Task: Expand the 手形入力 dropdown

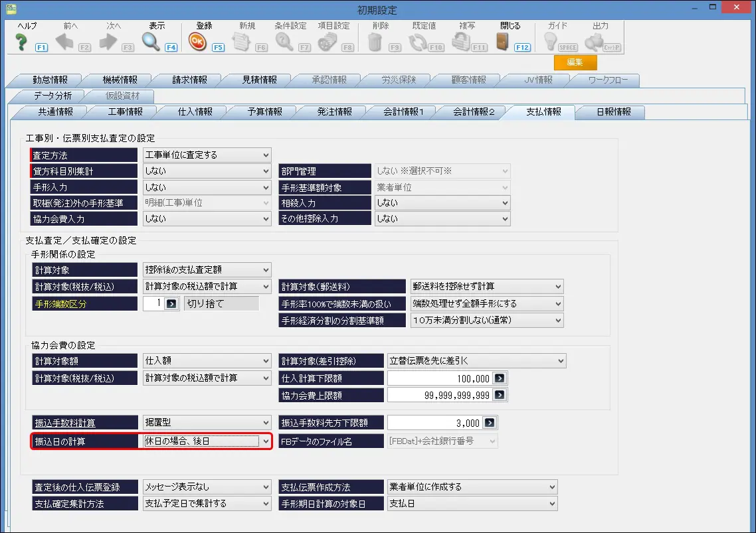Action: 266,187
